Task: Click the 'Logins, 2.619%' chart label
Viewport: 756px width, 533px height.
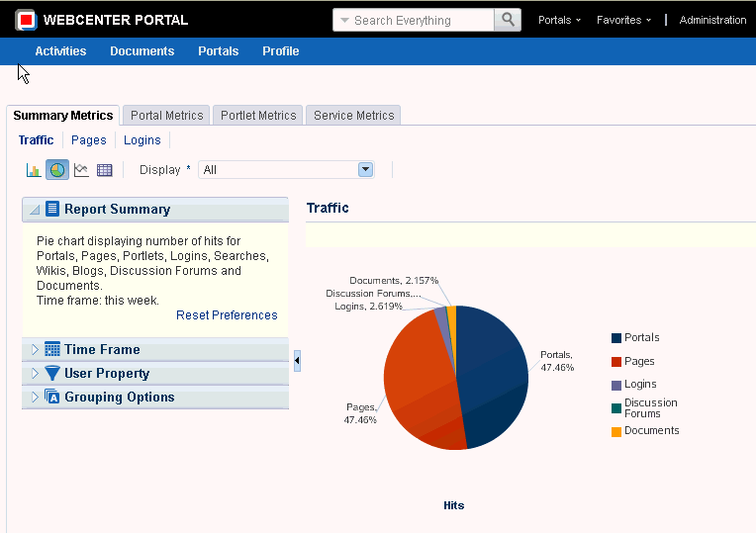Action: 368,306
